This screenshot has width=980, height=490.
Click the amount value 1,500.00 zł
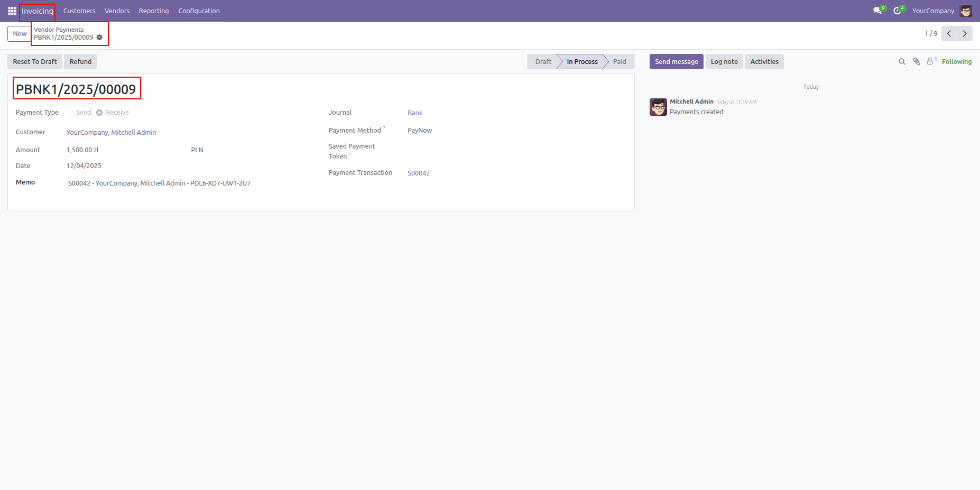pos(82,150)
